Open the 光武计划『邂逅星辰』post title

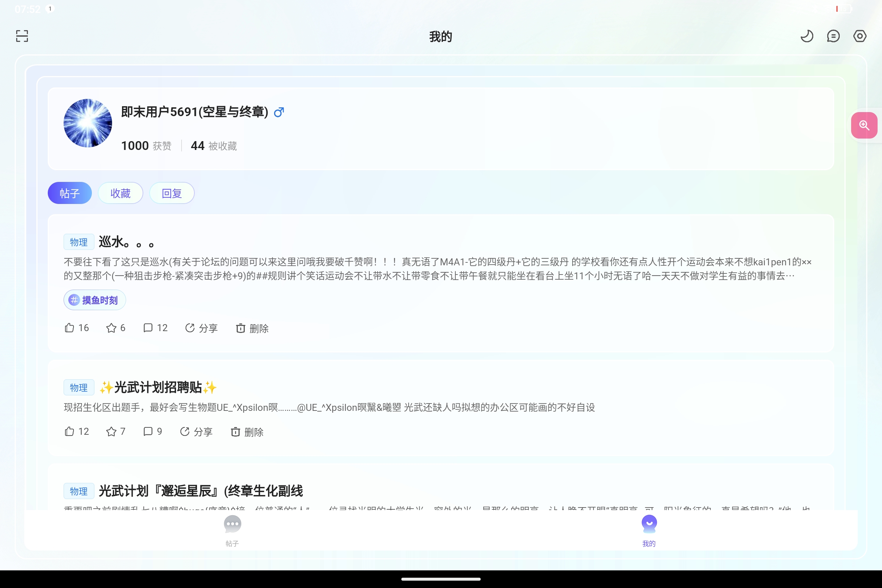tap(201, 491)
